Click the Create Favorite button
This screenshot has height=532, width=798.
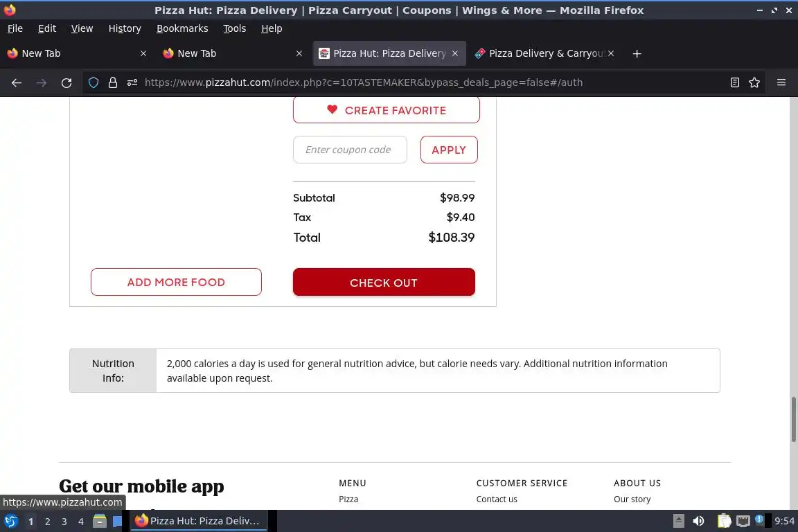click(387, 110)
